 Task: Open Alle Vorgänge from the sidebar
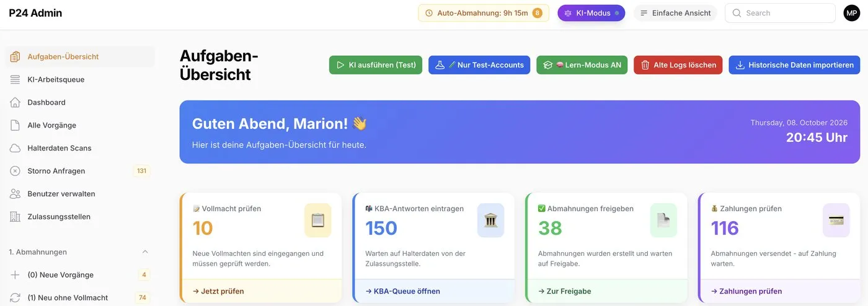pos(79,125)
